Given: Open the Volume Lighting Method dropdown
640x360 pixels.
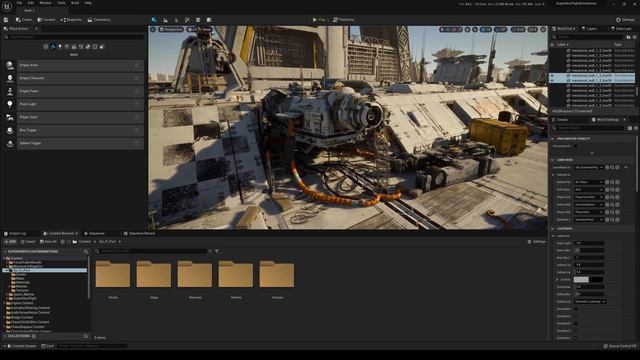Looking at the screenshot, I should tap(590, 302).
